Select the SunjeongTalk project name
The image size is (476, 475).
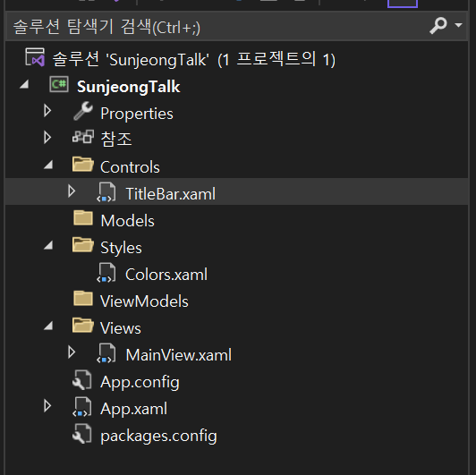tap(129, 87)
